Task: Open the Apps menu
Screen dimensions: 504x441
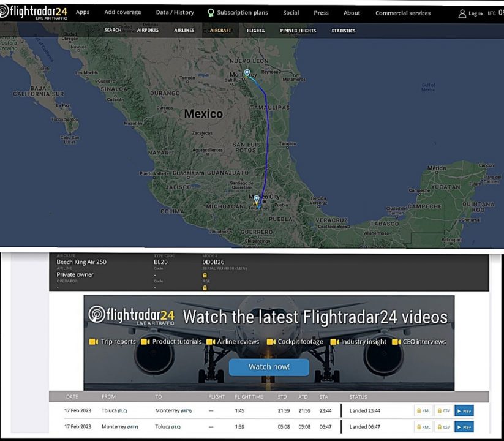Action: [x=83, y=12]
